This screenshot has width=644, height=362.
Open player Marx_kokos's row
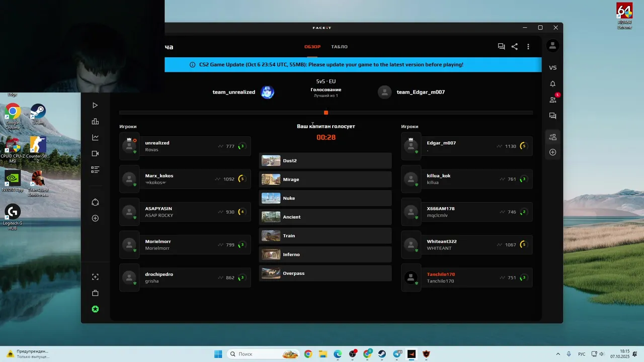[185, 179]
